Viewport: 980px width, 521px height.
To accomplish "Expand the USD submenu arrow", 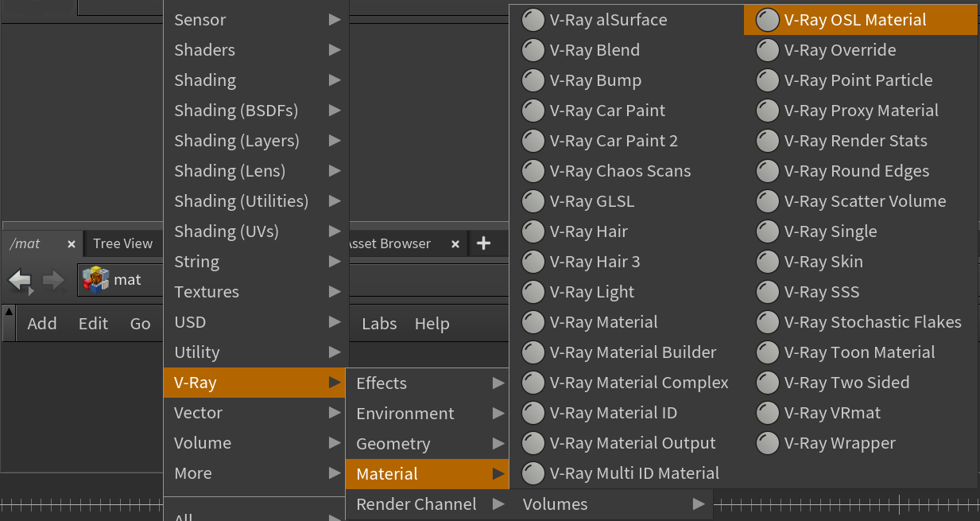I will [335, 322].
